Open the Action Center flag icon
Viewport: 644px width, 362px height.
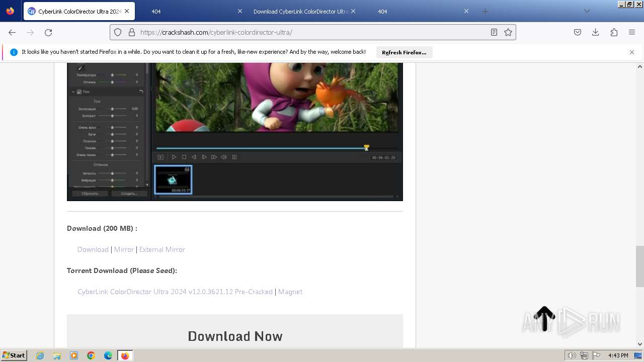tap(595, 355)
